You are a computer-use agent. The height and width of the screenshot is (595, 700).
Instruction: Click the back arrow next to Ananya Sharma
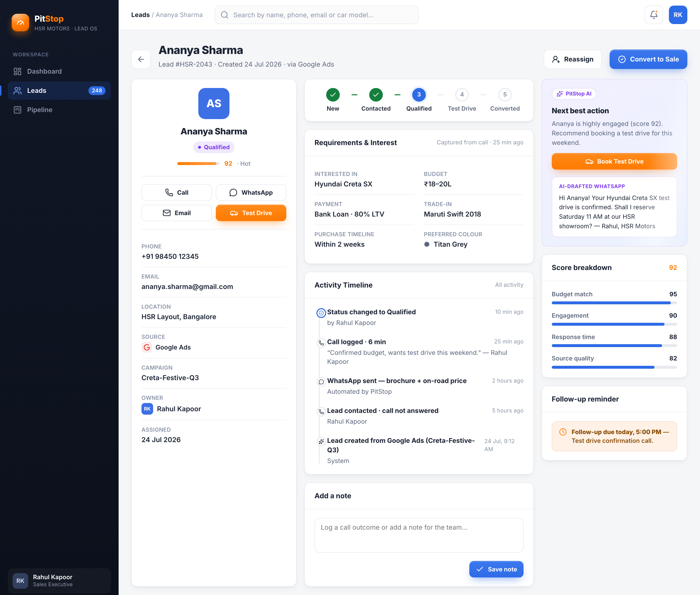point(141,59)
